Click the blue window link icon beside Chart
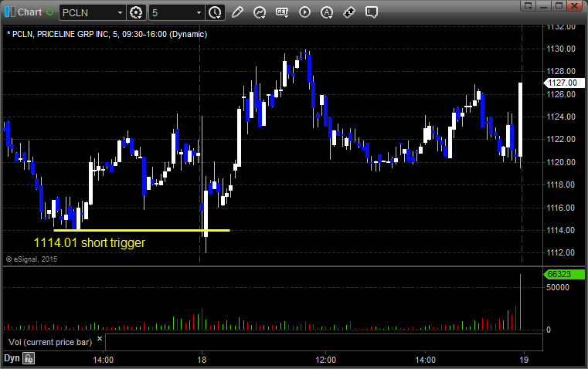This screenshot has width=588, height=369. click(10, 12)
